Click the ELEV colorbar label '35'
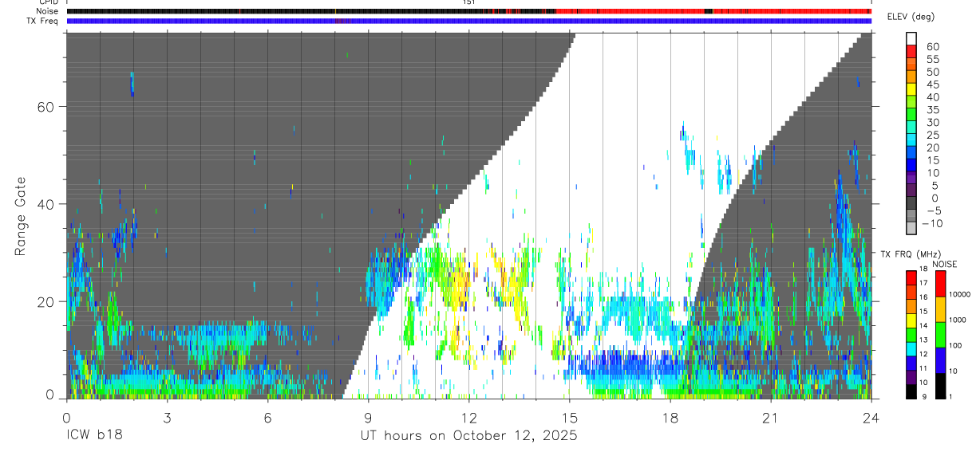Screen dimensions: 980x452 tap(933, 109)
